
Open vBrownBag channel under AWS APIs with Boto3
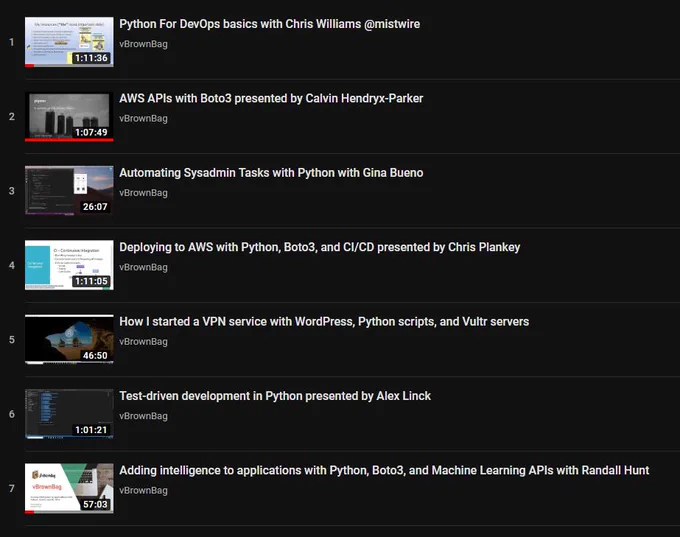[x=144, y=118]
